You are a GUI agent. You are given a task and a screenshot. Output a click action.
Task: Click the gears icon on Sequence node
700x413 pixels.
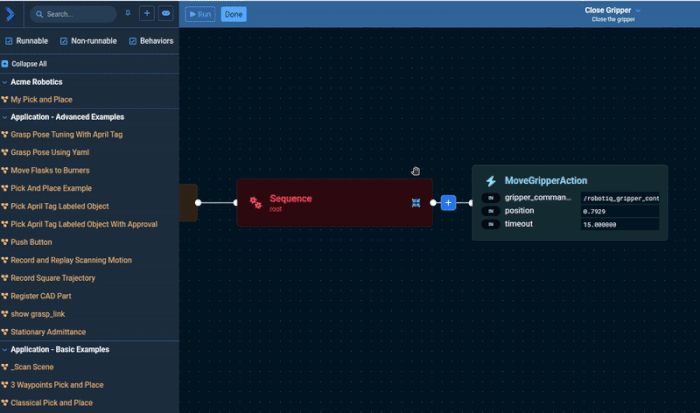click(x=255, y=203)
